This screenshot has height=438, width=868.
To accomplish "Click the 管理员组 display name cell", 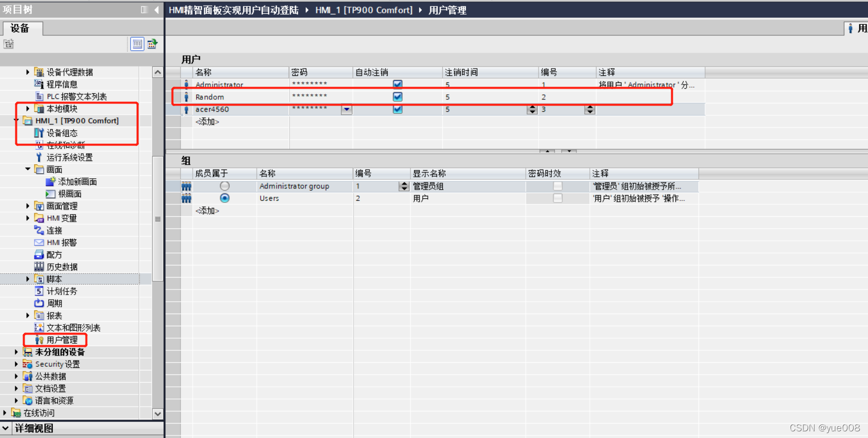I will 468,186.
